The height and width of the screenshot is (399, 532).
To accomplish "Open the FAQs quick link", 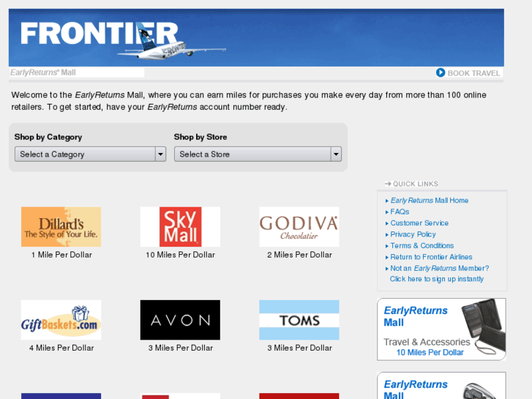I will pos(400,212).
